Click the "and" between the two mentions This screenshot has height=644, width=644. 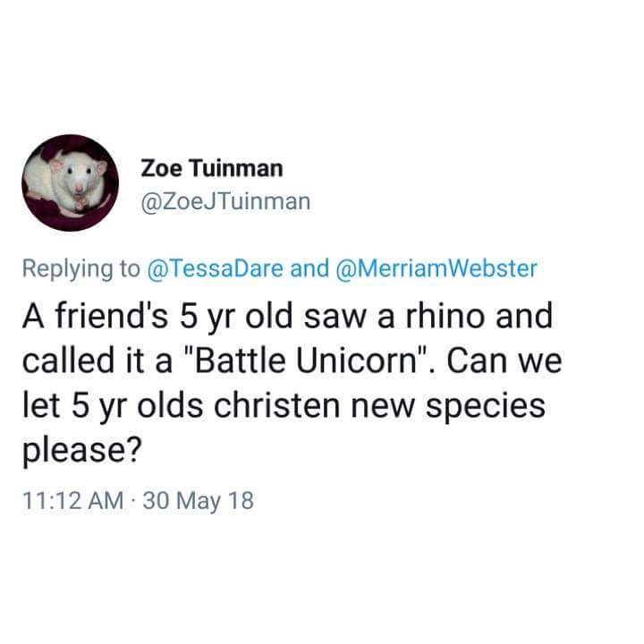[309, 268]
